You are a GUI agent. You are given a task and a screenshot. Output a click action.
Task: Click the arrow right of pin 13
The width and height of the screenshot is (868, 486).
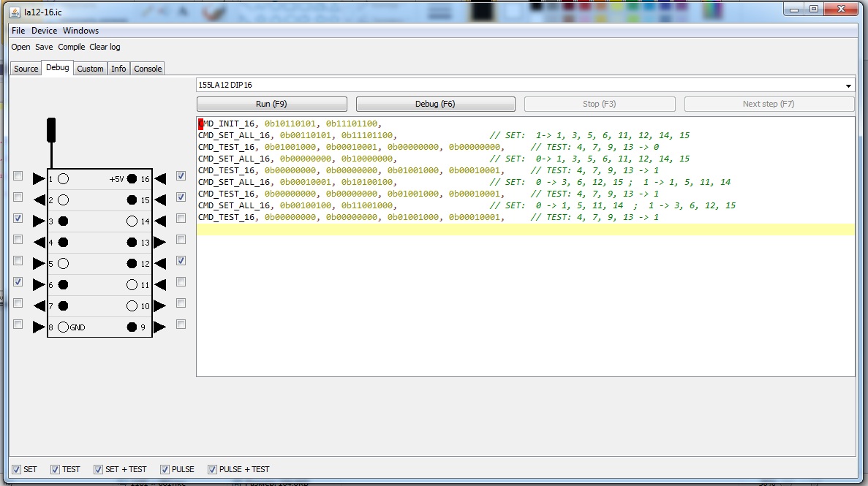pyautogui.click(x=160, y=242)
